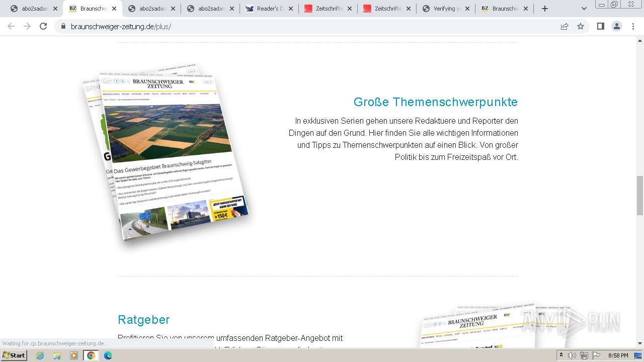Bookmark this tab with the star
644x362 pixels.
(581, 27)
